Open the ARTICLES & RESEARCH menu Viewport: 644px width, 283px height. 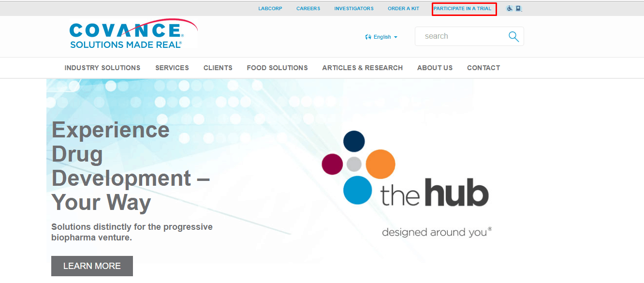pos(363,68)
